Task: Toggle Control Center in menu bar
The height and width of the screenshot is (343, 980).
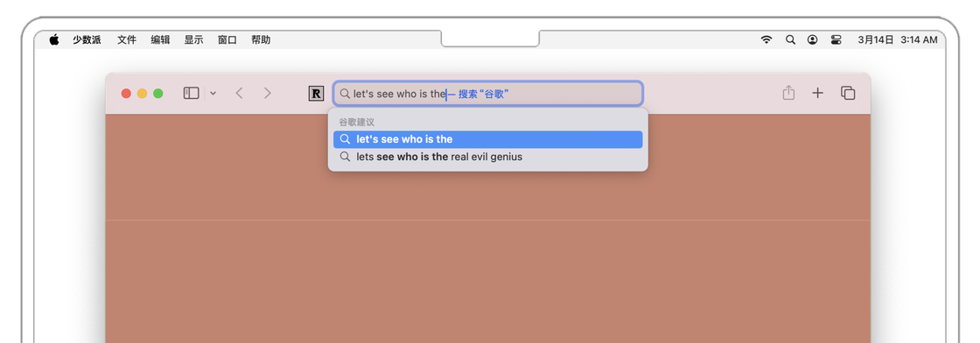Action: click(x=836, y=40)
